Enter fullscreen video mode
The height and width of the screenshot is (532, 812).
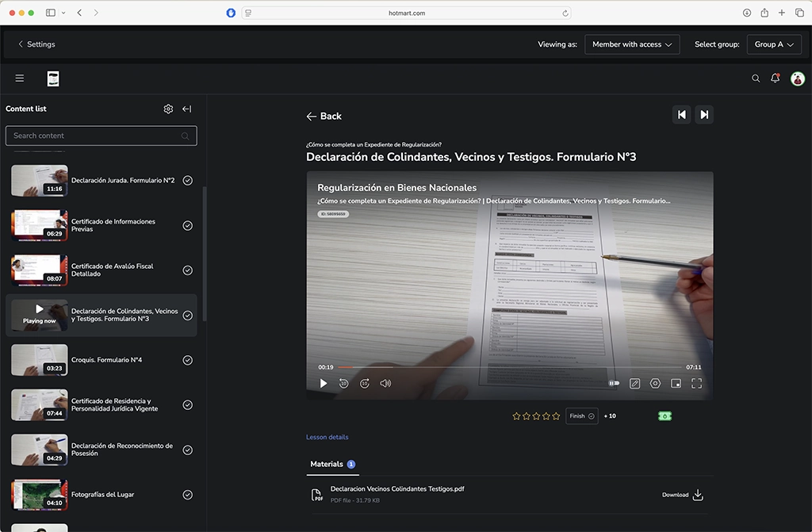(x=696, y=383)
